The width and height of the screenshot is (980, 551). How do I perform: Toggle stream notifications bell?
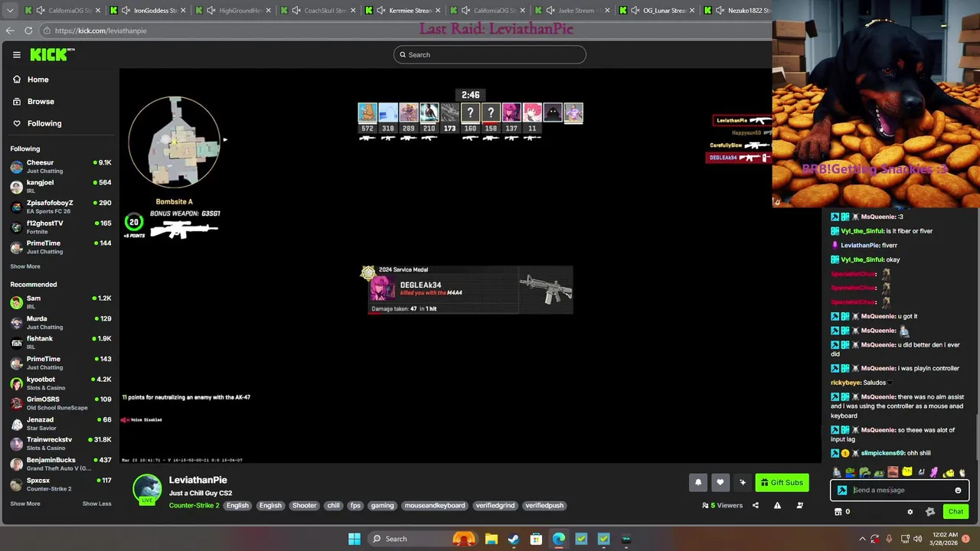698,482
